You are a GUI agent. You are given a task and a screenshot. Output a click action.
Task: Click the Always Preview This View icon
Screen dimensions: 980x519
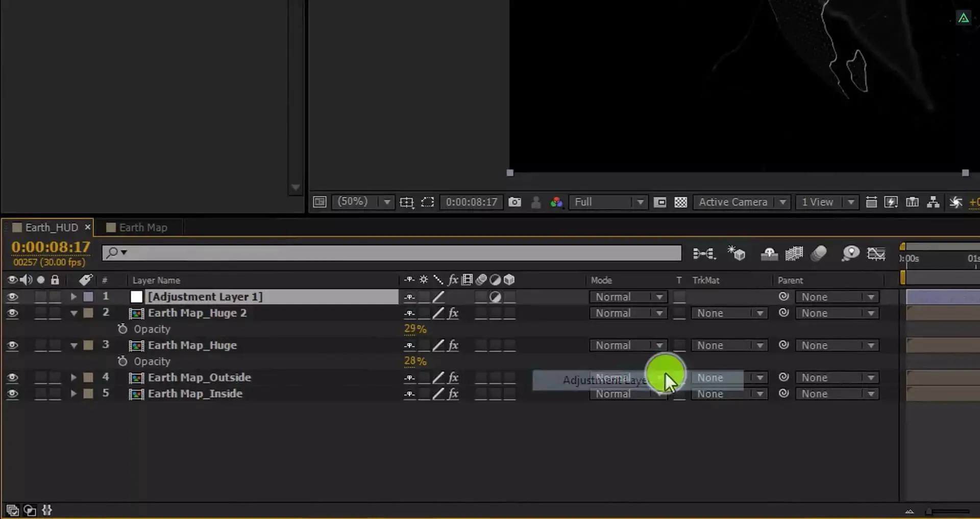(320, 202)
